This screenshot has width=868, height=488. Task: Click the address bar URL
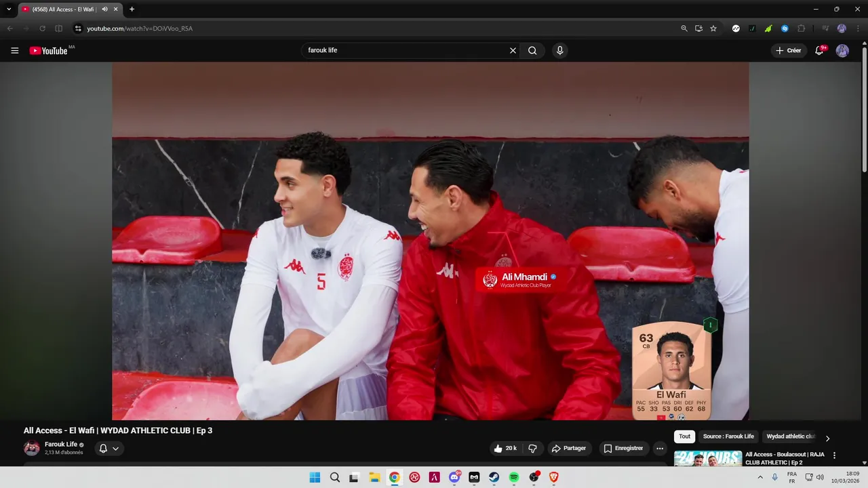pos(140,28)
